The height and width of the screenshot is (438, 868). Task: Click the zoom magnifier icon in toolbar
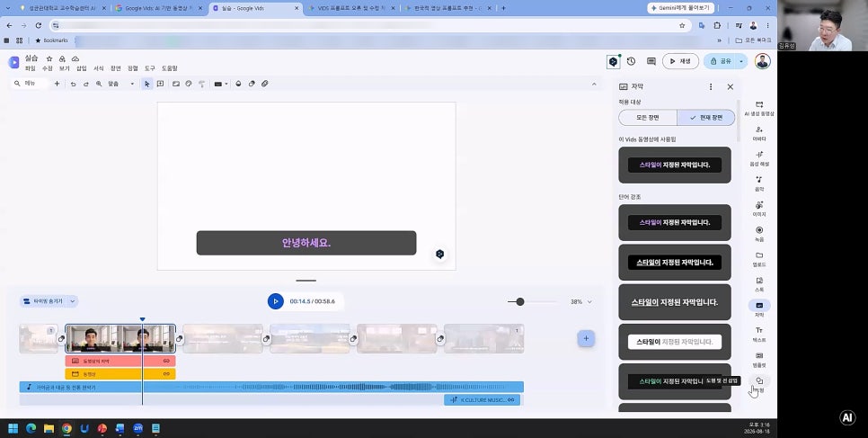(x=99, y=84)
